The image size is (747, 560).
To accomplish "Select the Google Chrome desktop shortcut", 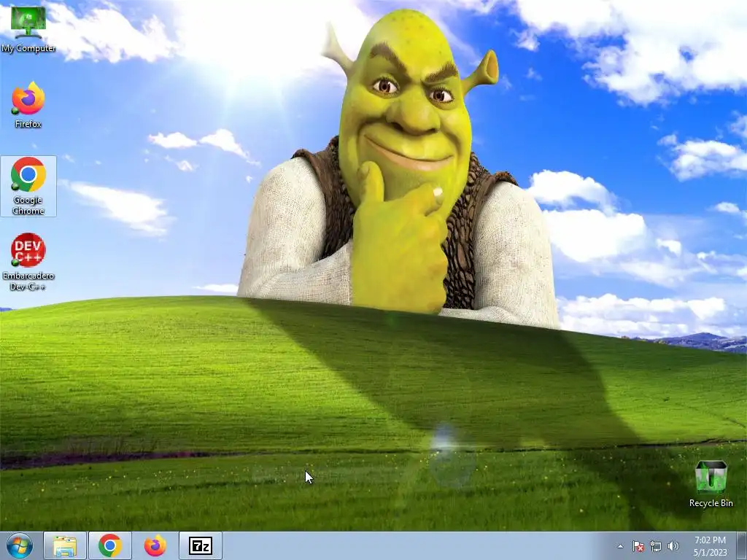I will 28,186.
